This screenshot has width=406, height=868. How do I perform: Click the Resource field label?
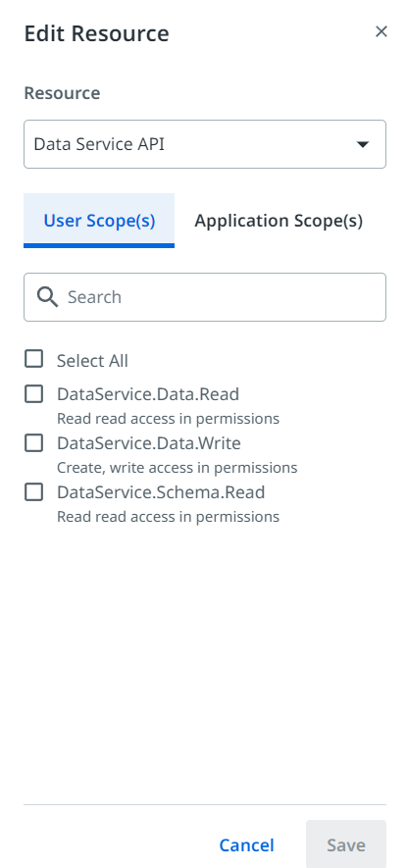pos(62,93)
